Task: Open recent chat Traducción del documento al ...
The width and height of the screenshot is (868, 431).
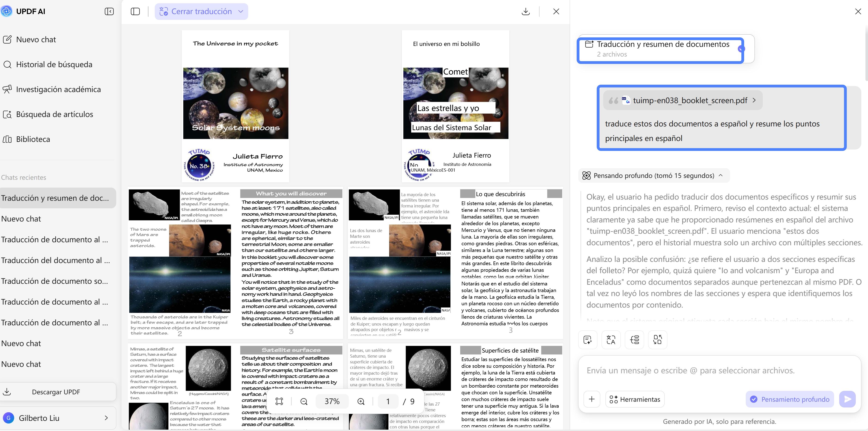Action: [56, 260]
